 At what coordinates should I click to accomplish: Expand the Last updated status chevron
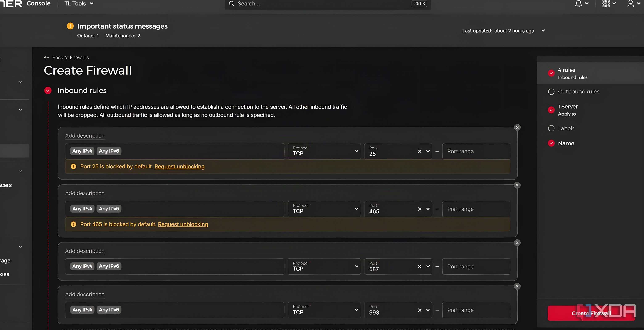coord(543,31)
